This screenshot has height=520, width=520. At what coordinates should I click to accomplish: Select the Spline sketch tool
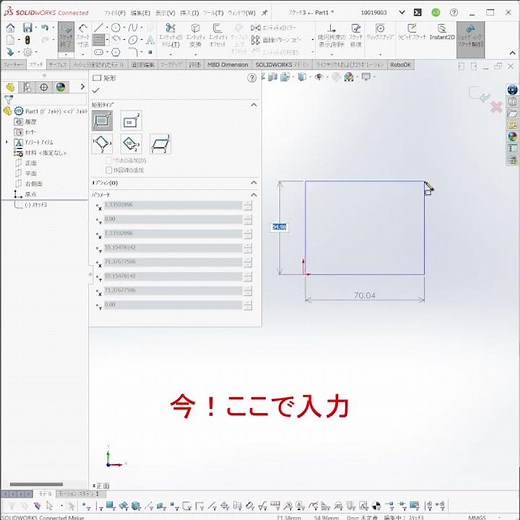click(x=133, y=28)
